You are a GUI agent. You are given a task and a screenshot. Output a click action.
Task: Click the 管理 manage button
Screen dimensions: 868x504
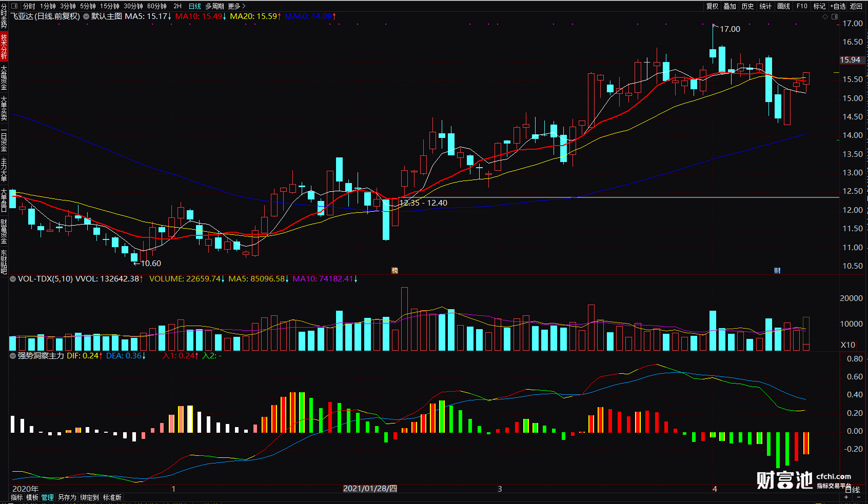[47, 497]
